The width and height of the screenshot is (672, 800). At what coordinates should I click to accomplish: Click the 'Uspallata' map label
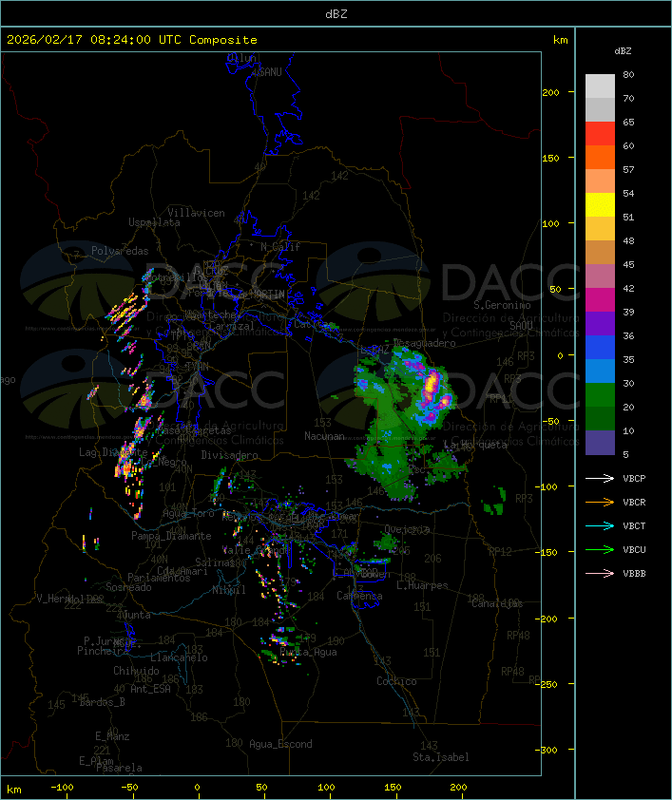tap(154, 222)
